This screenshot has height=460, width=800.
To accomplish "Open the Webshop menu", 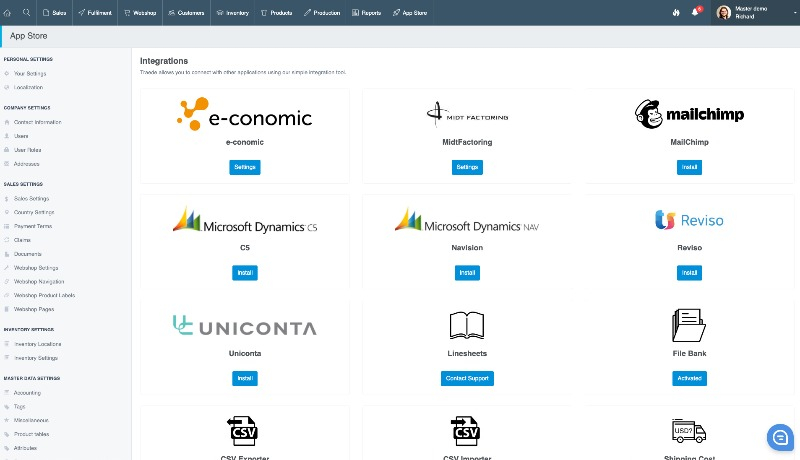I will coord(140,13).
